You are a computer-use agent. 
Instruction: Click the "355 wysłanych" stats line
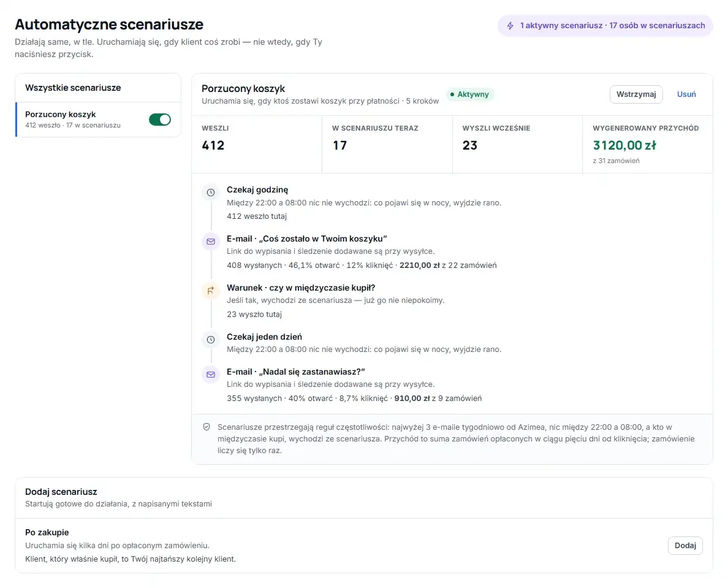tap(354, 398)
